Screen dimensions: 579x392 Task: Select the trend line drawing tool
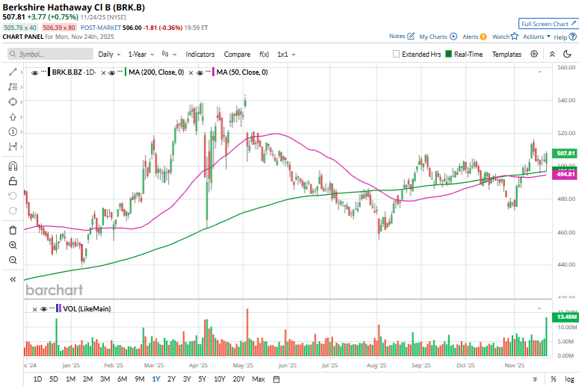point(13,72)
